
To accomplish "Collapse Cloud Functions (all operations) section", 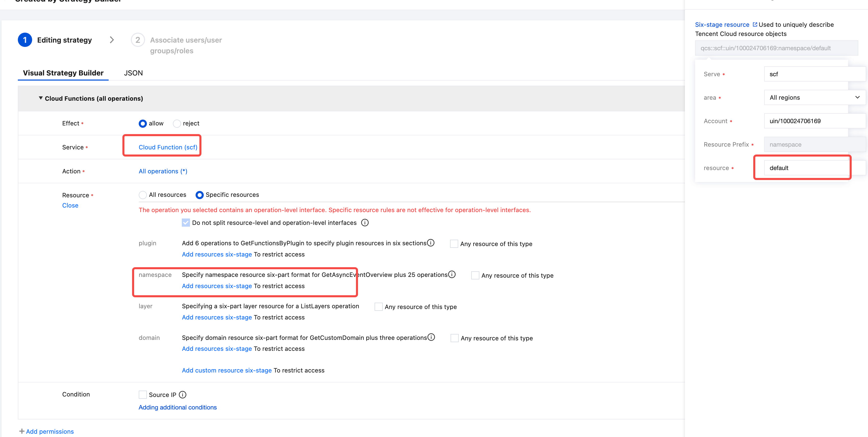I will 41,98.
